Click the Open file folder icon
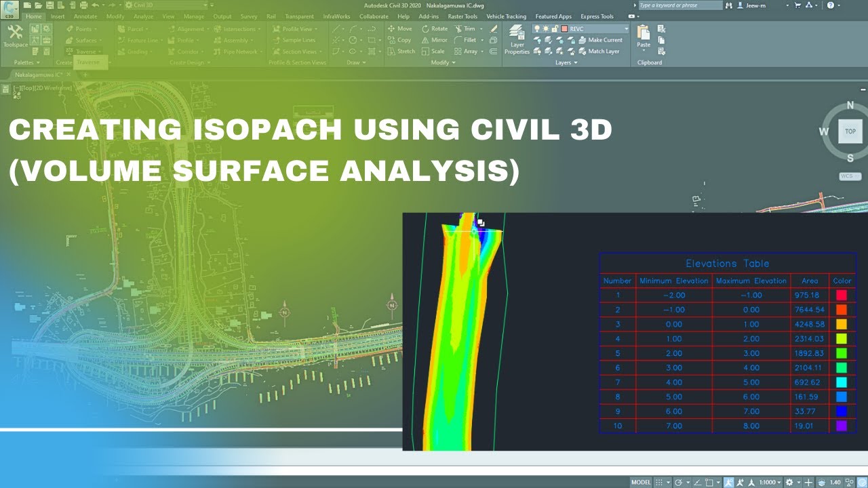 [x=38, y=5]
